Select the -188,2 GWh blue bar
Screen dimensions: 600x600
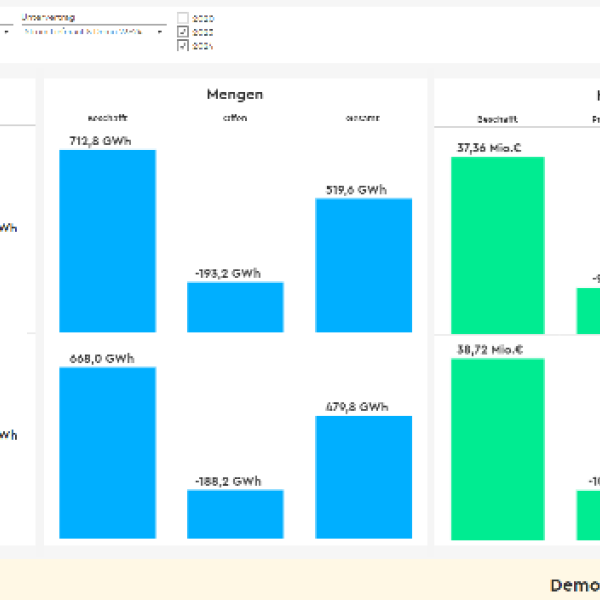(235, 514)
